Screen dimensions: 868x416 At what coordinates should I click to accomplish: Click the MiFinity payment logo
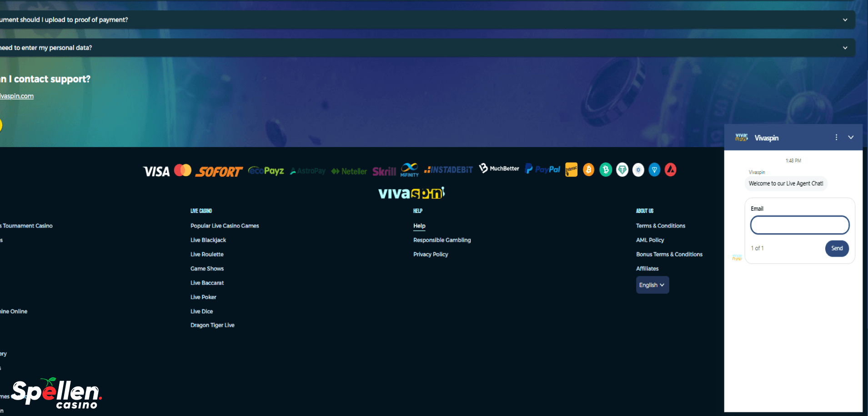(409, 170)
